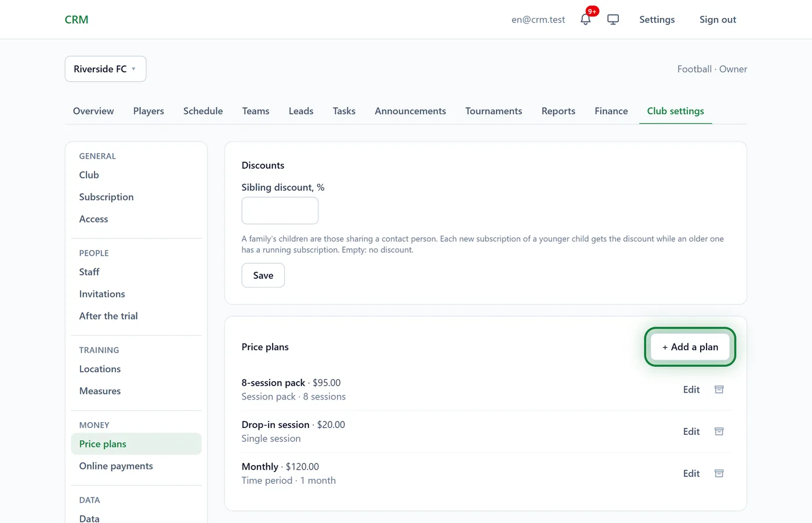
Task: Select the Club settings tab
Action: (x=676, y=111)
